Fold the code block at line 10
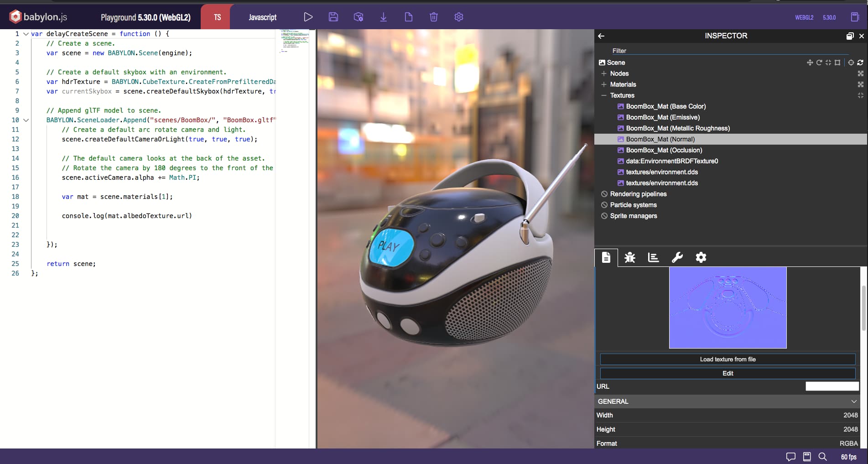This screenshot has width=868, height=464. [26, 120]
